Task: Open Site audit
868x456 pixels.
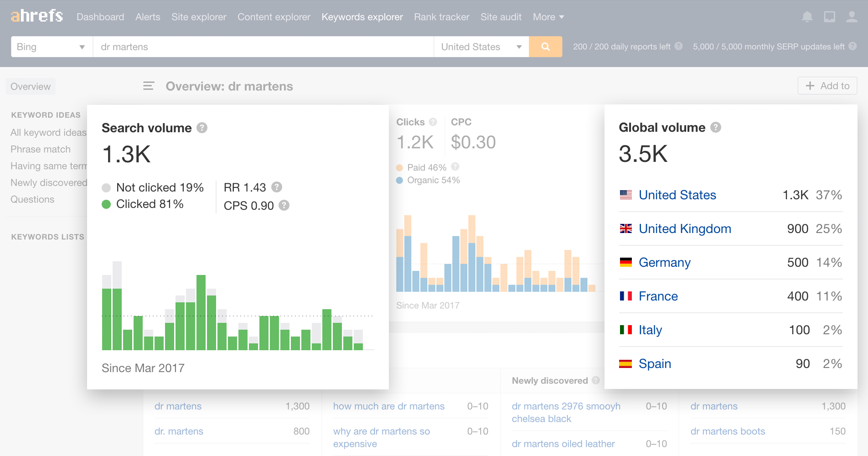Action: 501,17
